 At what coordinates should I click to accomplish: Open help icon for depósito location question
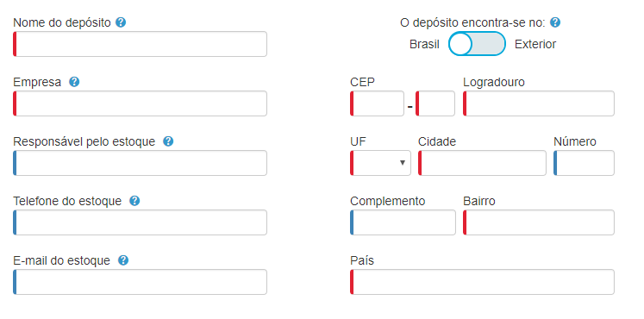click(555, 22)
